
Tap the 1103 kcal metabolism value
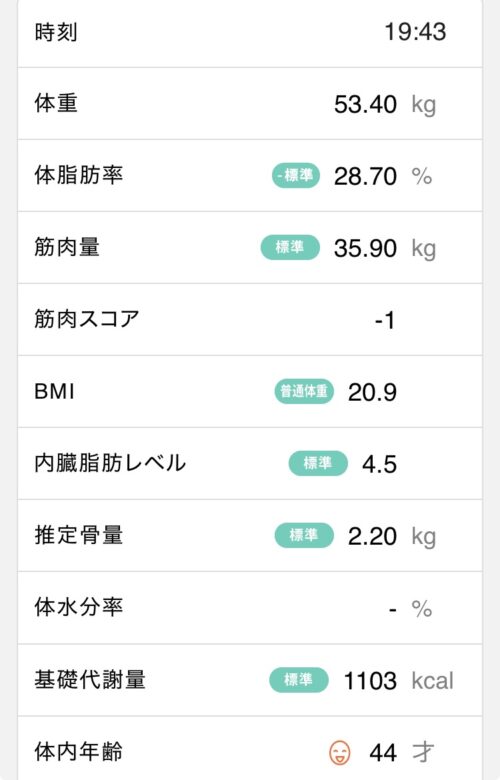[399, 681]
